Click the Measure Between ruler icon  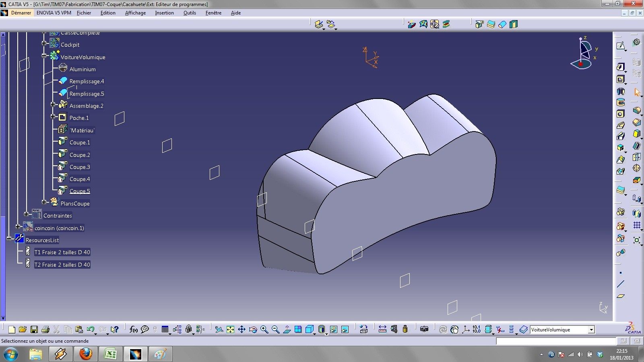[382, 329]
